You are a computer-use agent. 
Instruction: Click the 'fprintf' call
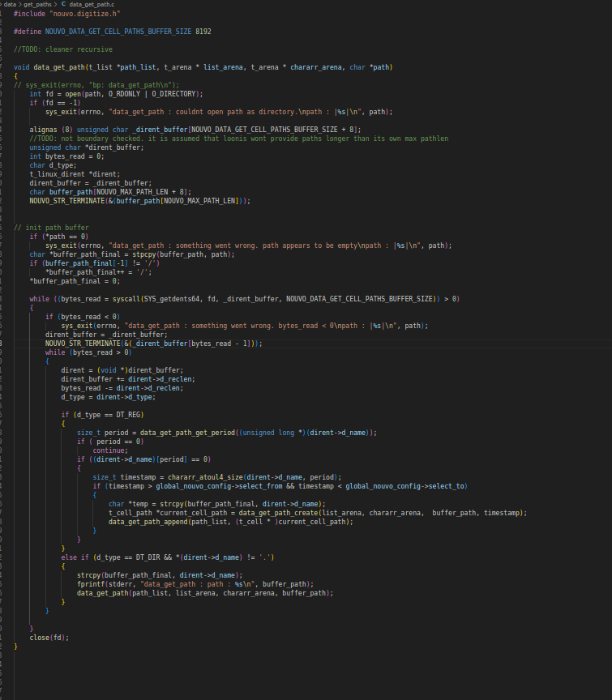coord(91,584)
